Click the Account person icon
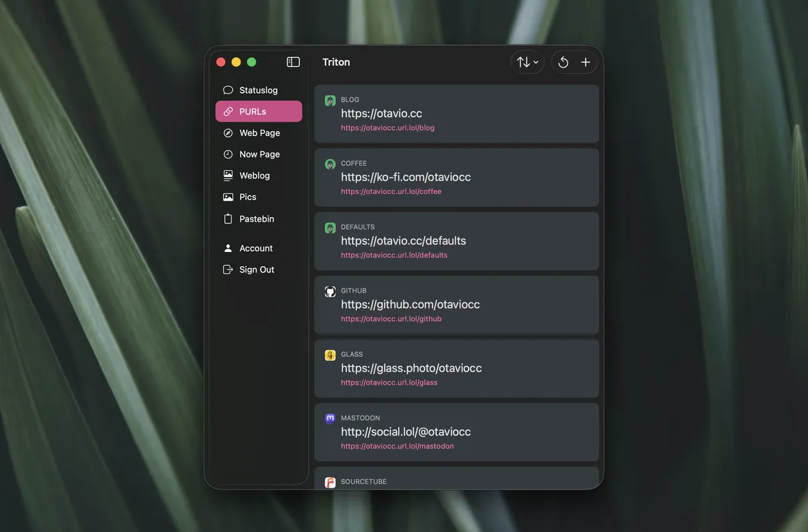This screenshot has height=532, width=808. tap(228, 248)
